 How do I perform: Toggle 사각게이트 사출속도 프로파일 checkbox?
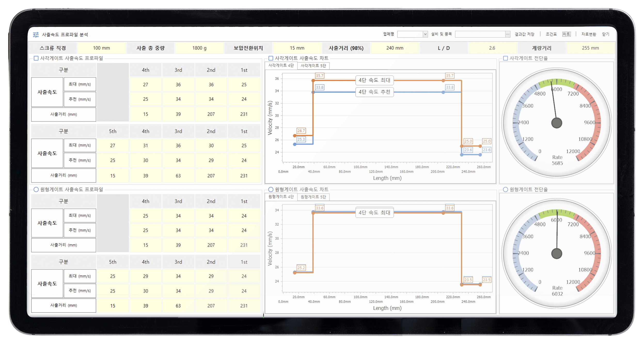(36, 58)
